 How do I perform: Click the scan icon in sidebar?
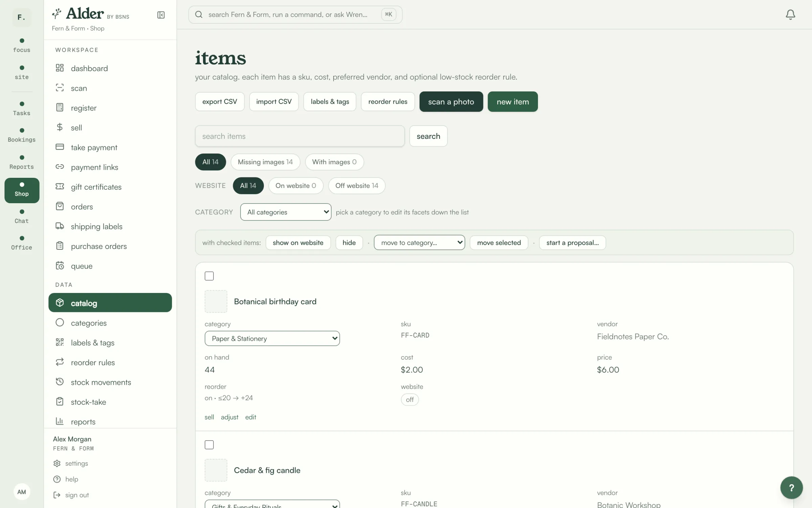[60, 88]
